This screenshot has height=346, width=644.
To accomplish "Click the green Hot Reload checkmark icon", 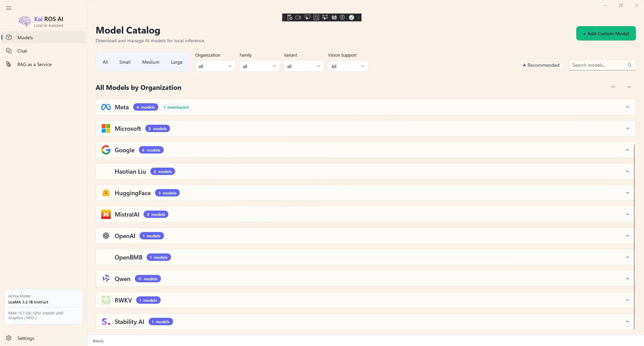I will point(352,17).
